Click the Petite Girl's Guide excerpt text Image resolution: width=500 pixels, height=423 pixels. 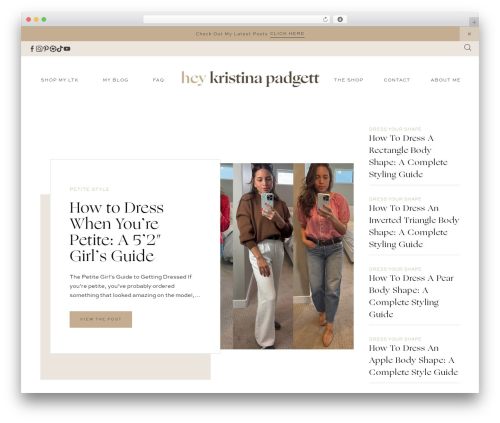pyautogui.click(x=135, y=286)
